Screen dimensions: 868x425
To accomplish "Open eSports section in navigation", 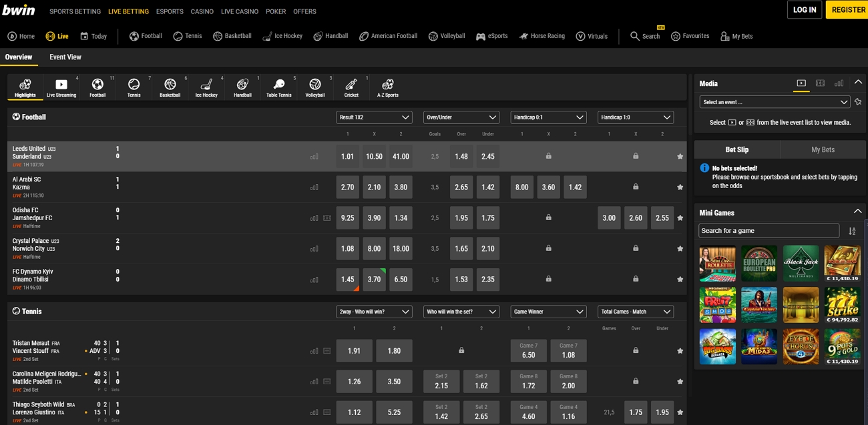I will tap(491, 36).
